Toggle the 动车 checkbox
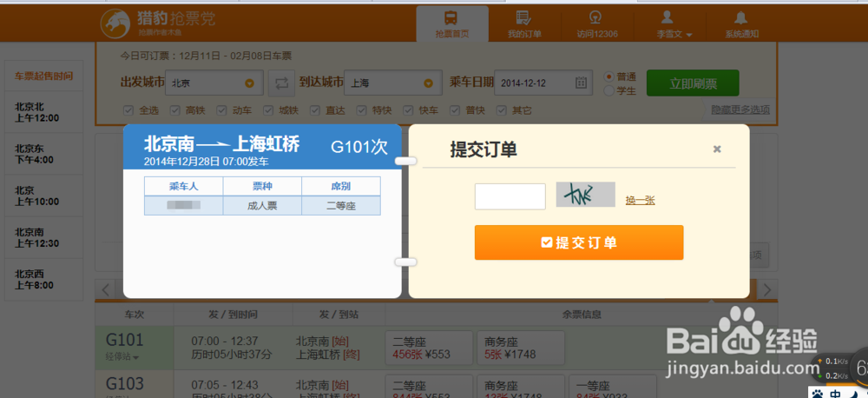 [221, 110]
